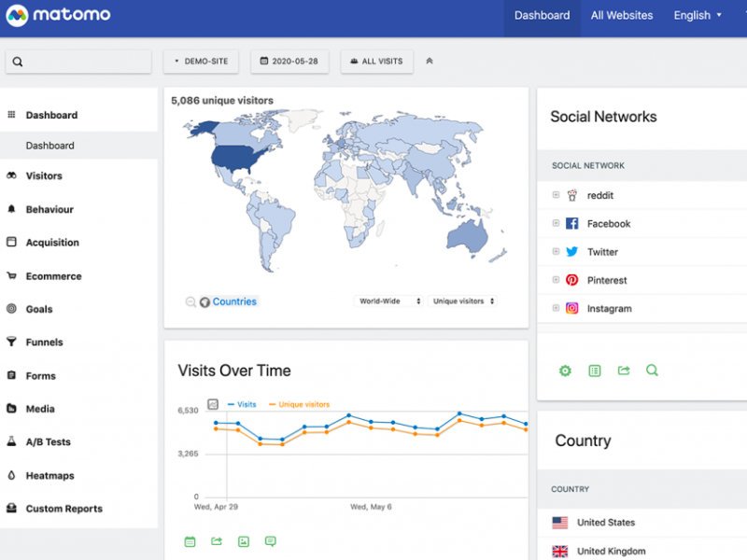The height and width of the screenshot is (560, 747).
Task: Expand the Twitter row
Action: [x=556, y=251]
